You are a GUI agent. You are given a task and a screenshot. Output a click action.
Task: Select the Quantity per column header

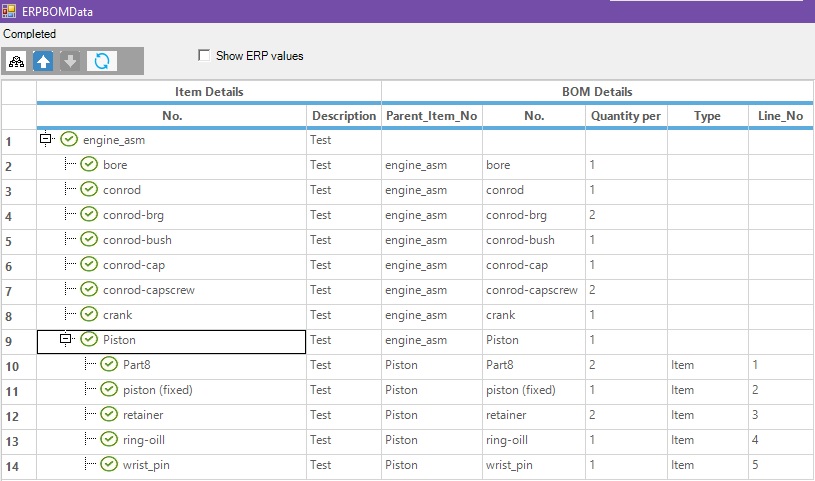(x=626, y=116)
